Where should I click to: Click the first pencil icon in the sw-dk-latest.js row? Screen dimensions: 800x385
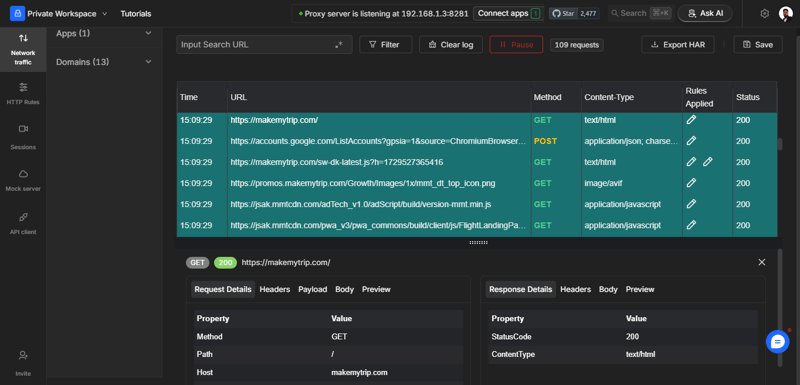pyautogui.click(x=691, y=162)
